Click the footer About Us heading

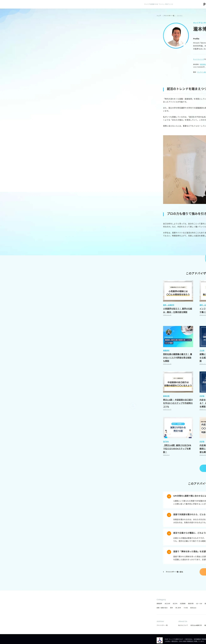coord(183,621)
